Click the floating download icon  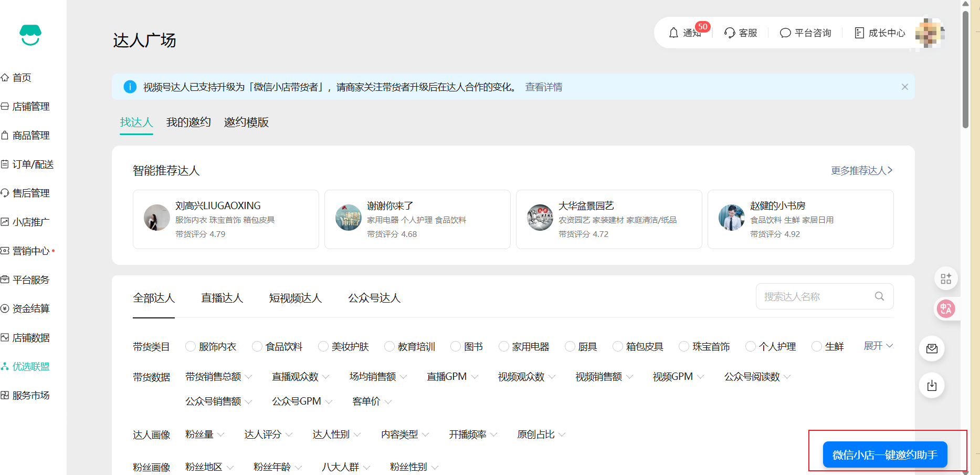932,386
